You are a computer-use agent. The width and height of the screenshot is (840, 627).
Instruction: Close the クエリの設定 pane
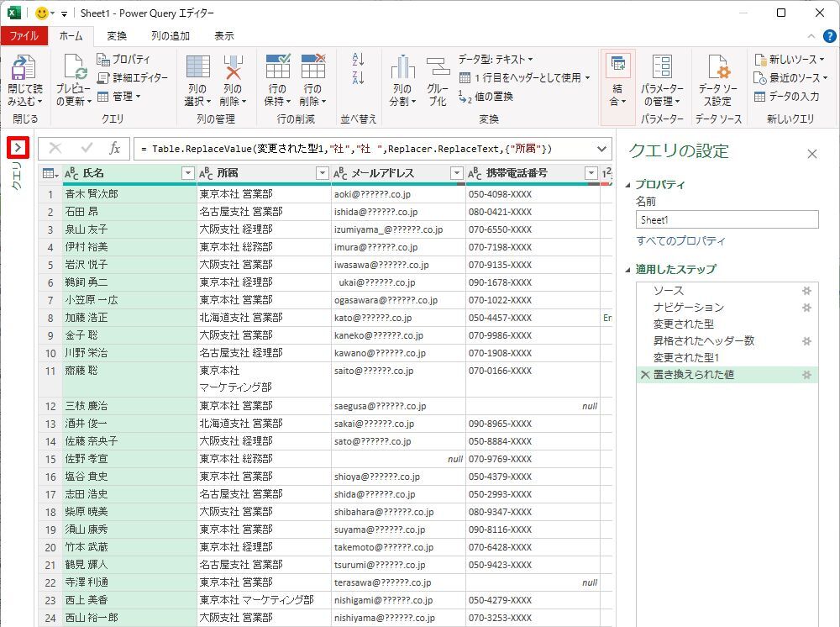pos(812,155)
